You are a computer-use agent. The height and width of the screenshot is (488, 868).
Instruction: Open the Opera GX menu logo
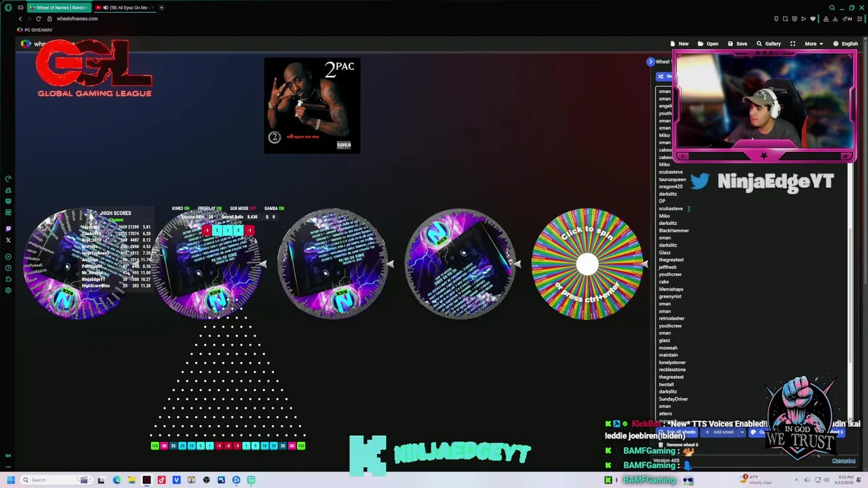pos(7,7)
